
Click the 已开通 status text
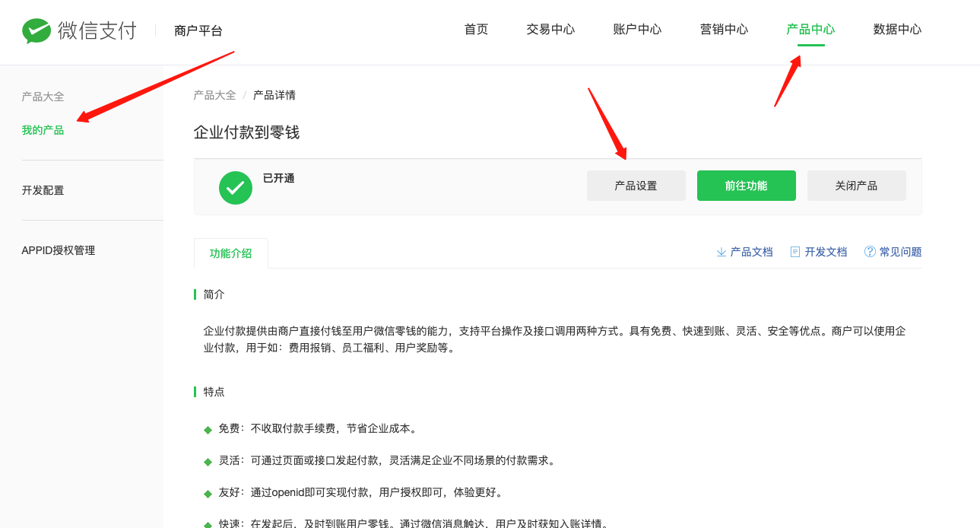[x=278, y=178]
